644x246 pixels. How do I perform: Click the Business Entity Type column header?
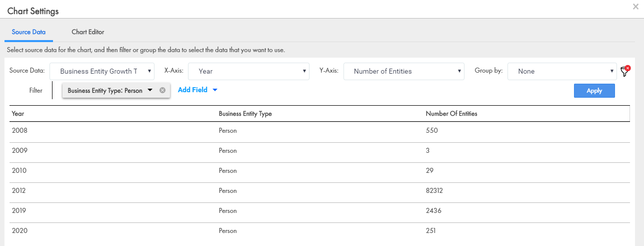coord(245,114)
